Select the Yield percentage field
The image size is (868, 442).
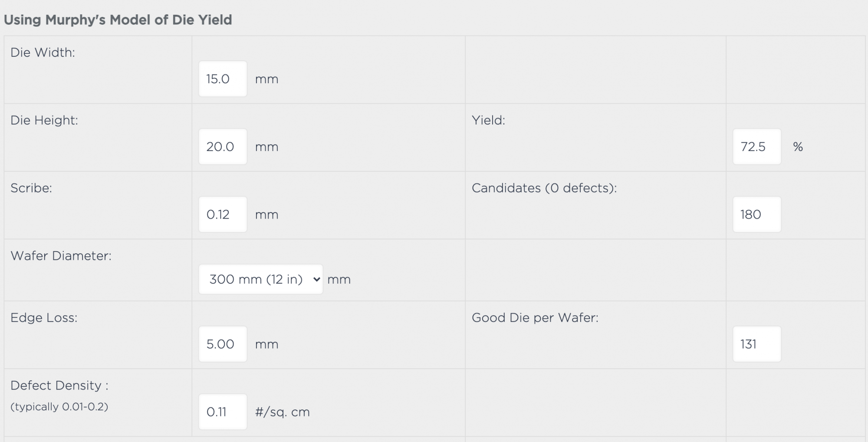click(x=757, y=147)
